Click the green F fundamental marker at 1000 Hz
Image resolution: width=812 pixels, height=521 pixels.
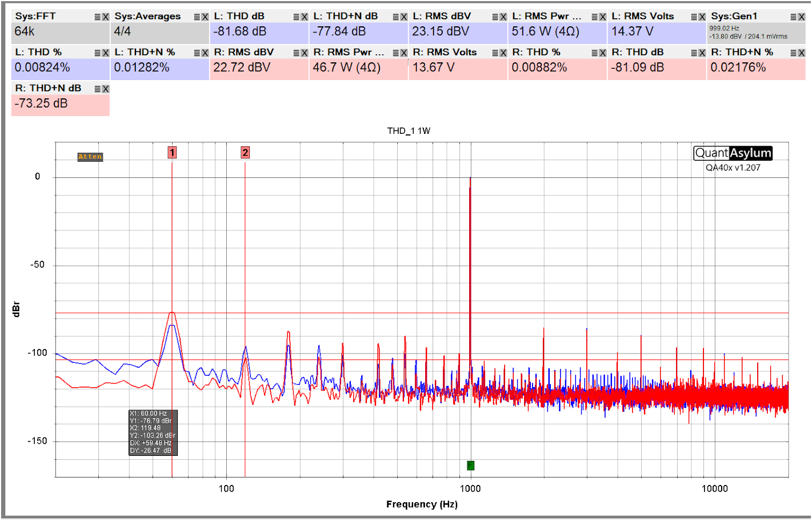(470, 466)
